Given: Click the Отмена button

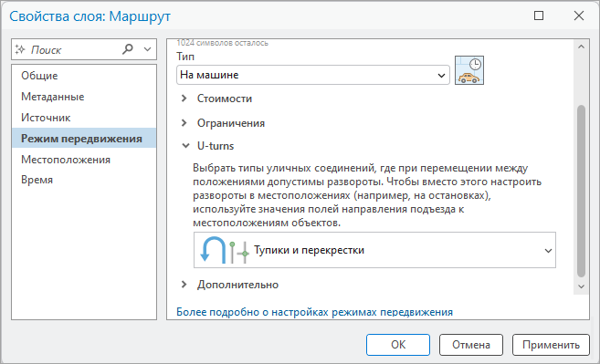Looking at the screenshot, I should (x=471, y=345).
